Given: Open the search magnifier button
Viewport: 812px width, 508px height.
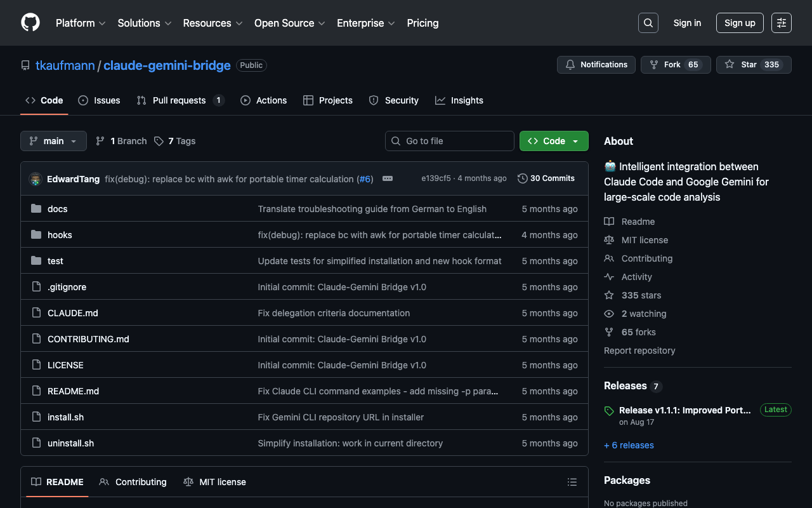Looking at the screenshot, I should (x=648, y=23).
